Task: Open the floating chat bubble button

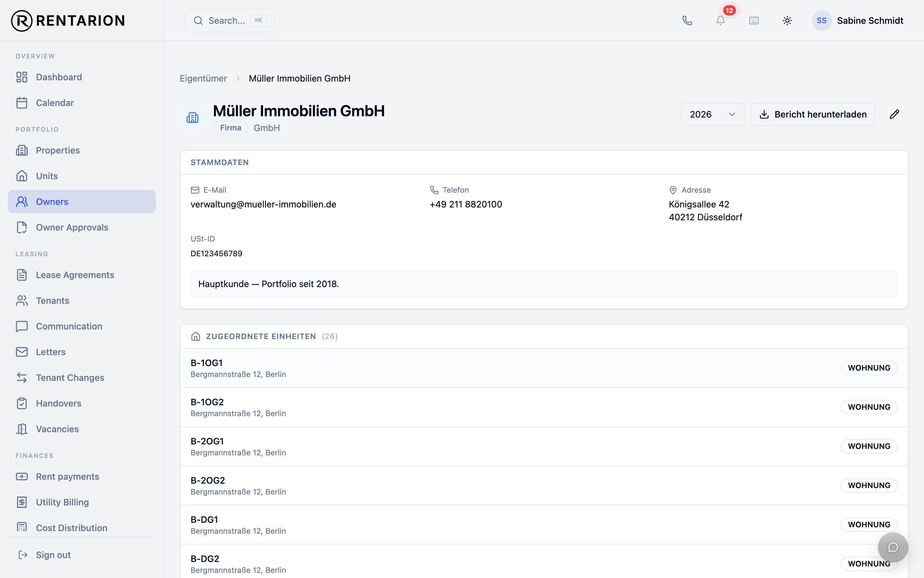Action: (893, 547)
